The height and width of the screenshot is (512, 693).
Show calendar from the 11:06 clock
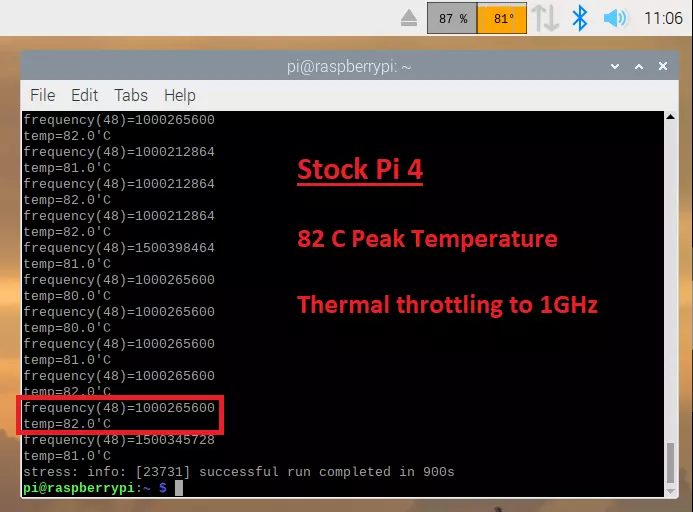tap(663, 18)
